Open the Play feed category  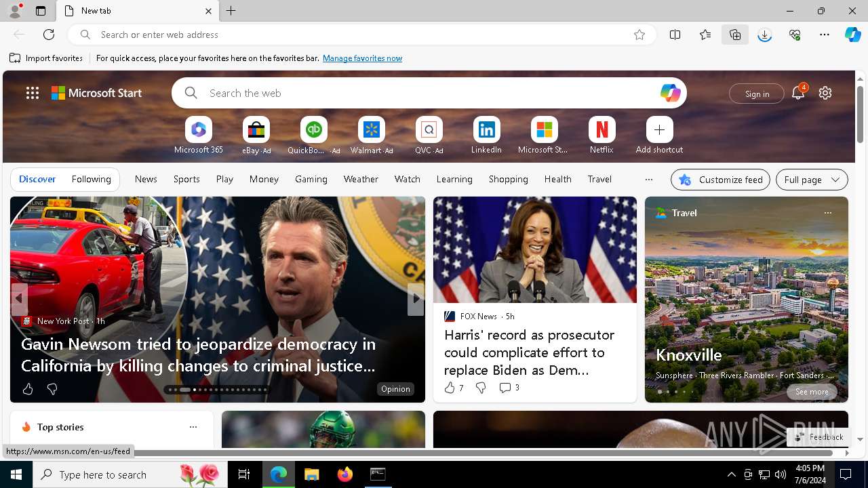[x=224, y=179]
